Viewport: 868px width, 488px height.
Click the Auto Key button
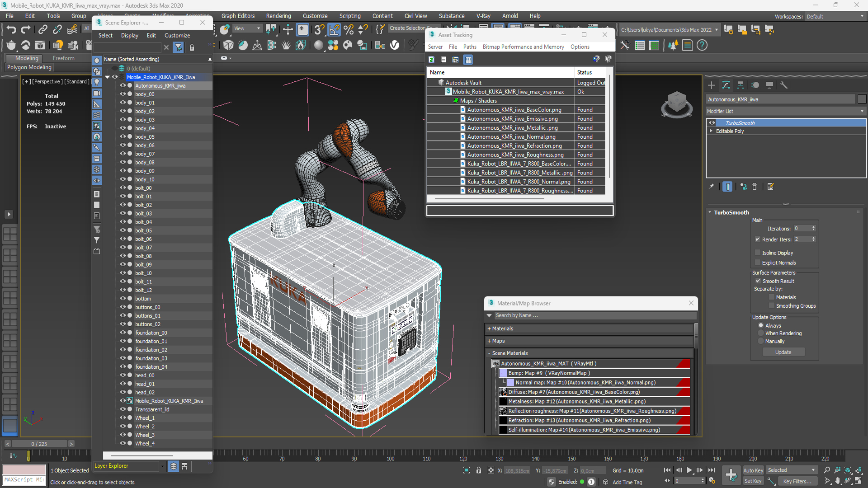(753, 470)
